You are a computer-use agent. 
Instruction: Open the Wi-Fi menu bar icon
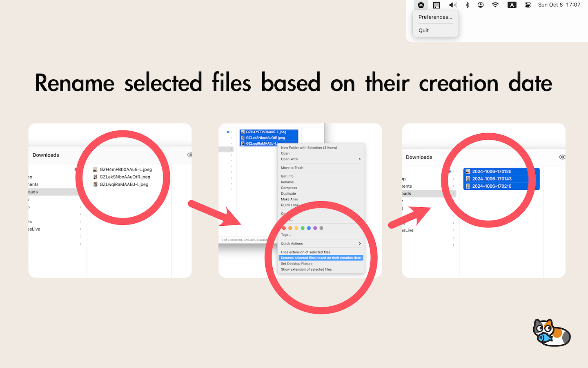(495, 5)
